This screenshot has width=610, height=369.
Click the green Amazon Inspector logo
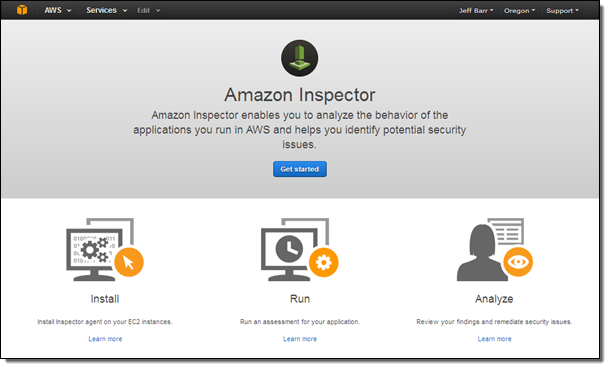(x=300, y=58)
